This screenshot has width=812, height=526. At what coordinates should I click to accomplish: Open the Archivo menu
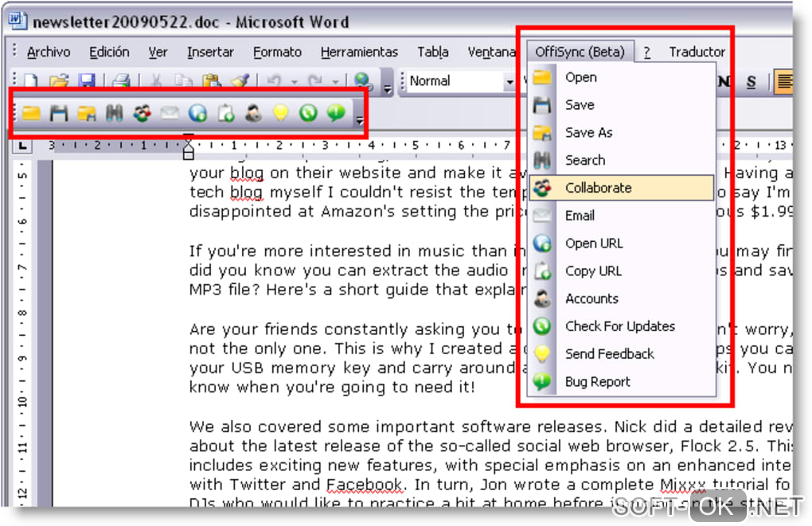tap(49, 53)
